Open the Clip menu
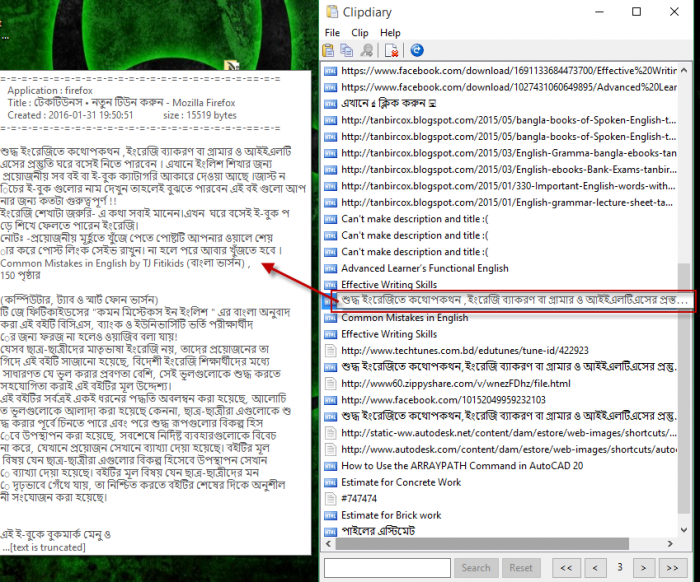Viewport: 700px width, 582px height. tap(360, 33)
